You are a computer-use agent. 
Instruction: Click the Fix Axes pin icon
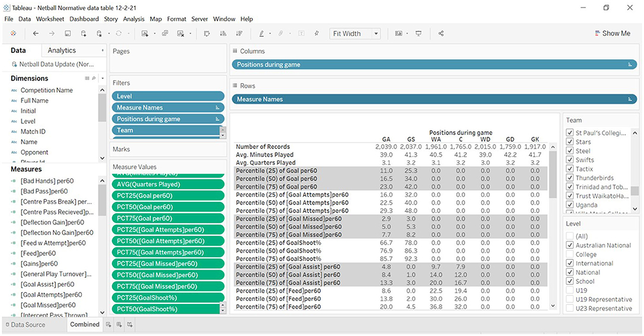tap(317, 34)
